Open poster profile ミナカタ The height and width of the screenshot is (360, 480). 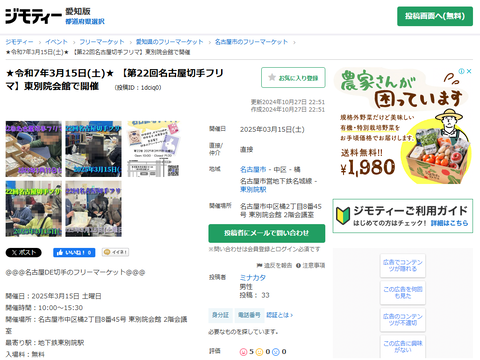[253, 277]
